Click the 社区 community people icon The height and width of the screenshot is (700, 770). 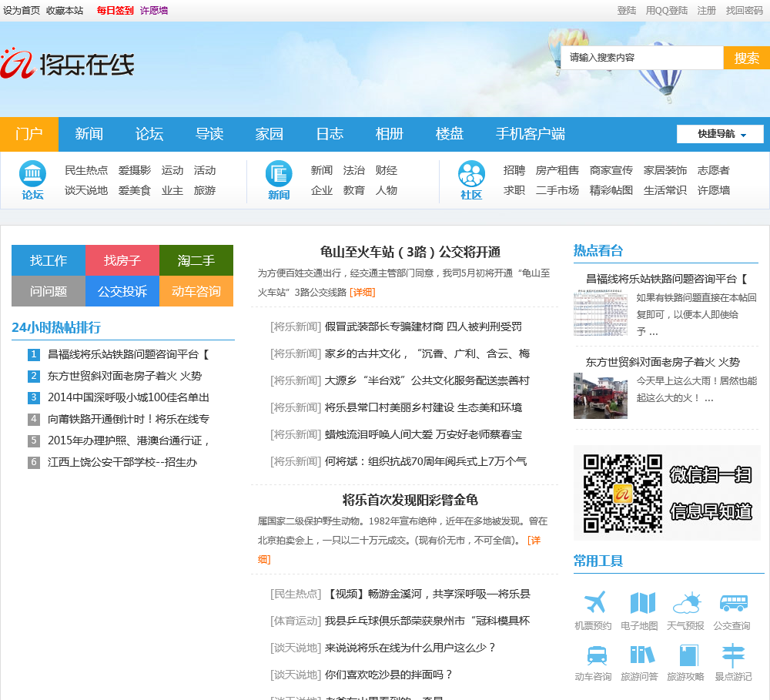[471, 174]
